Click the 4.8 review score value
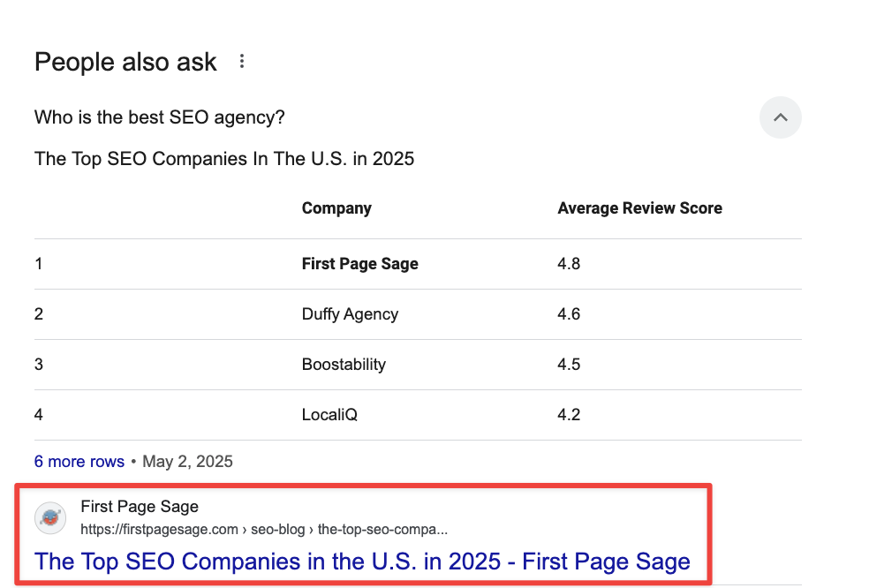 [x=569, y=264]
